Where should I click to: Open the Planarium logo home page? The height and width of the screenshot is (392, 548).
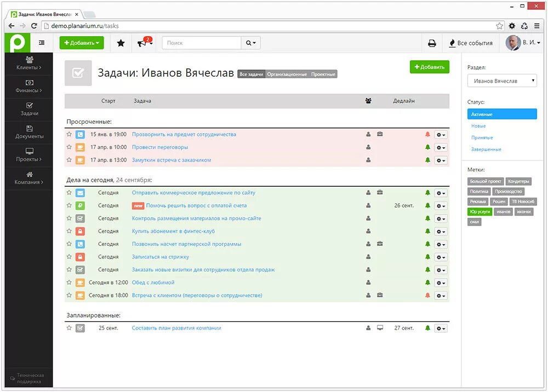coord(17,43)
